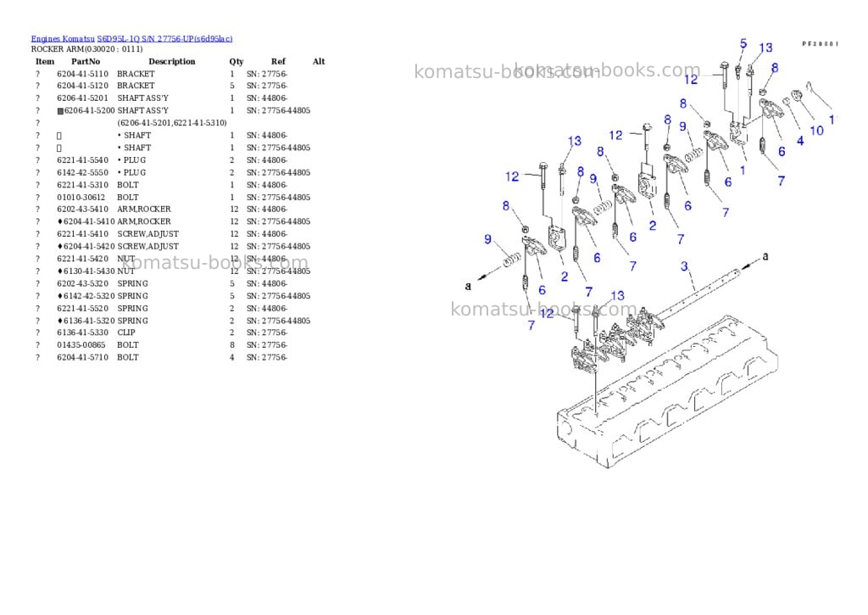Viewport: 868px width, 615px height.
Task: Click callout number 3 on the diagram
Action: [x=684, y=266]
